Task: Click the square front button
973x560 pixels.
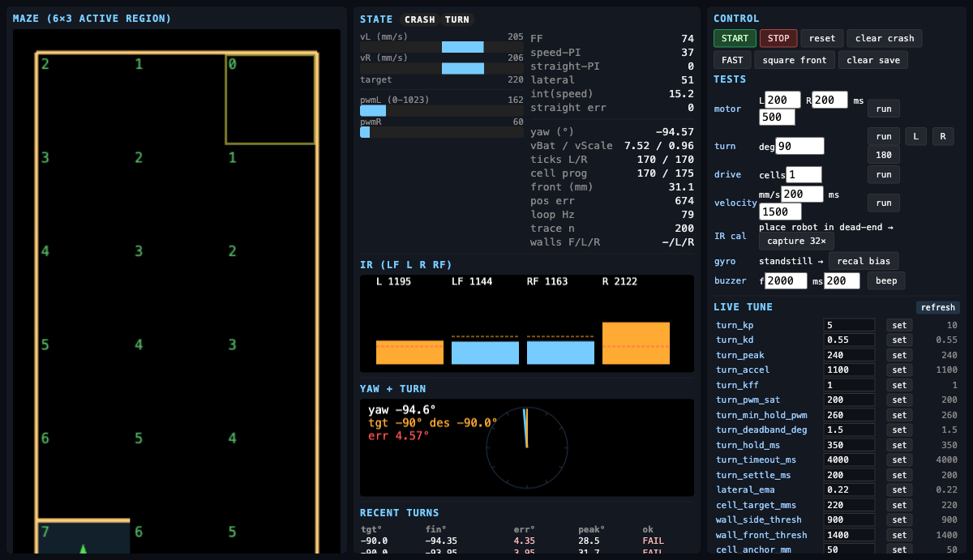Action: click(x=795, y=60)
